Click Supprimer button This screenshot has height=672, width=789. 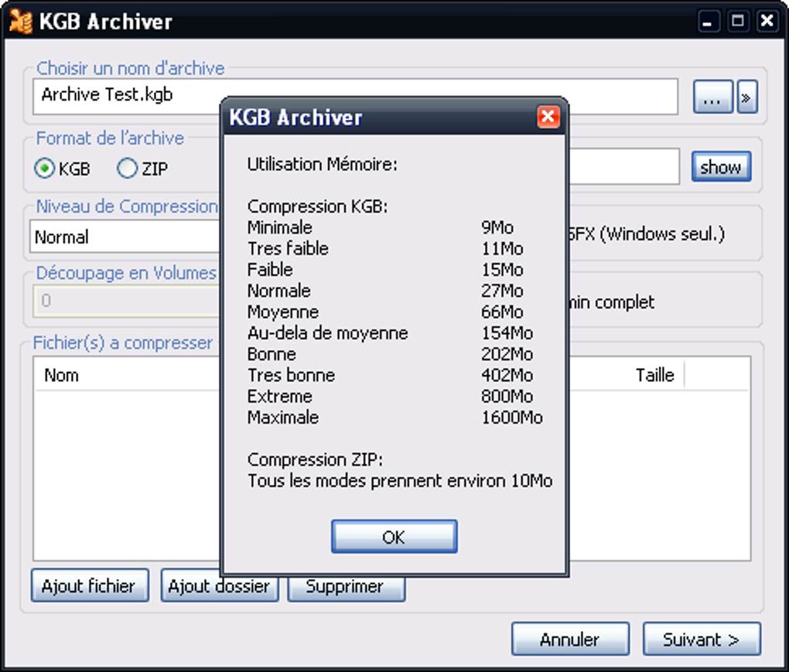tap(347, 588)
